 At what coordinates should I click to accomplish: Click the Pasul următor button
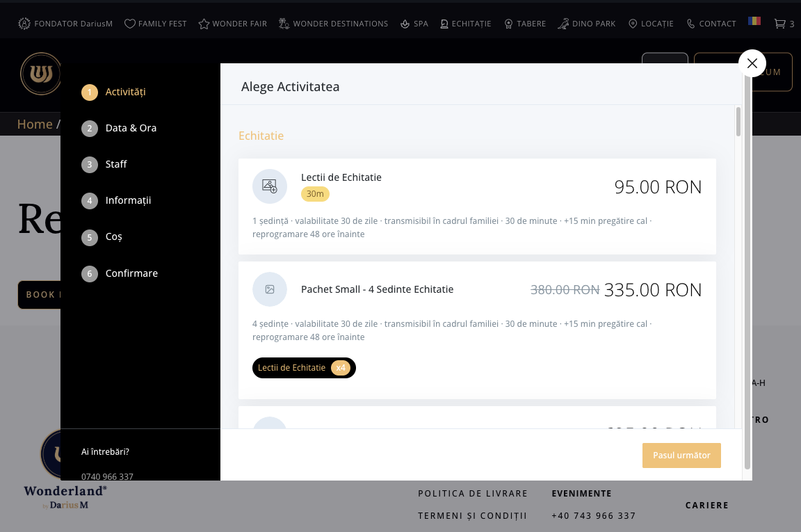pos(681,456)
